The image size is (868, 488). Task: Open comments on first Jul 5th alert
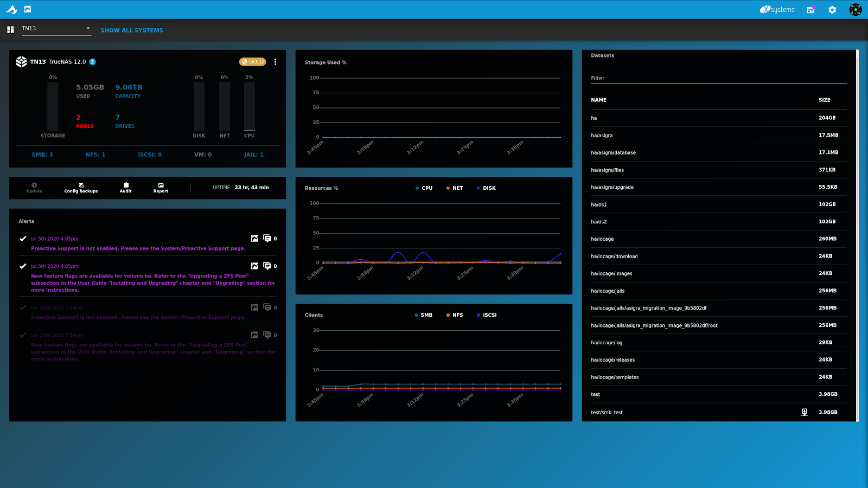tap(267, 239)
